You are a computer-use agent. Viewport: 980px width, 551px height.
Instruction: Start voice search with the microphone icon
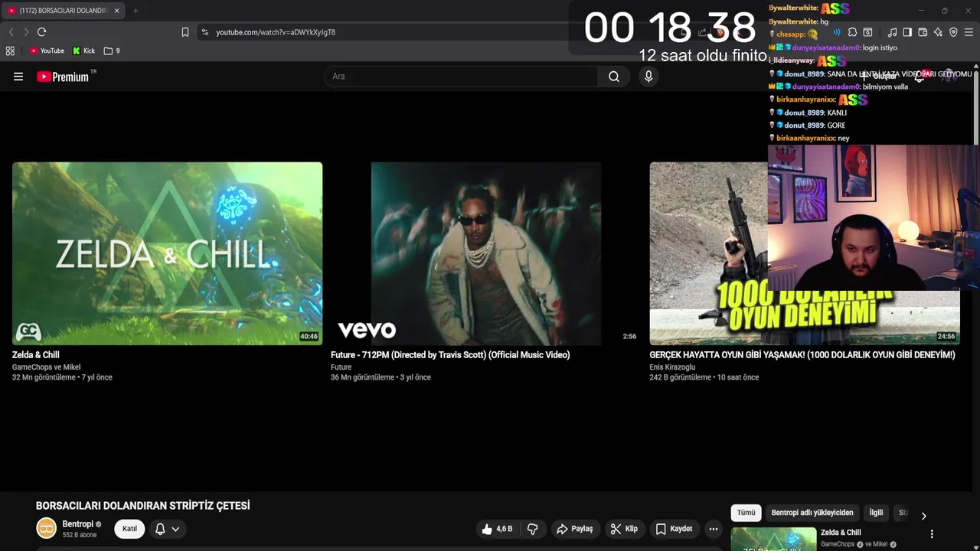648,77
